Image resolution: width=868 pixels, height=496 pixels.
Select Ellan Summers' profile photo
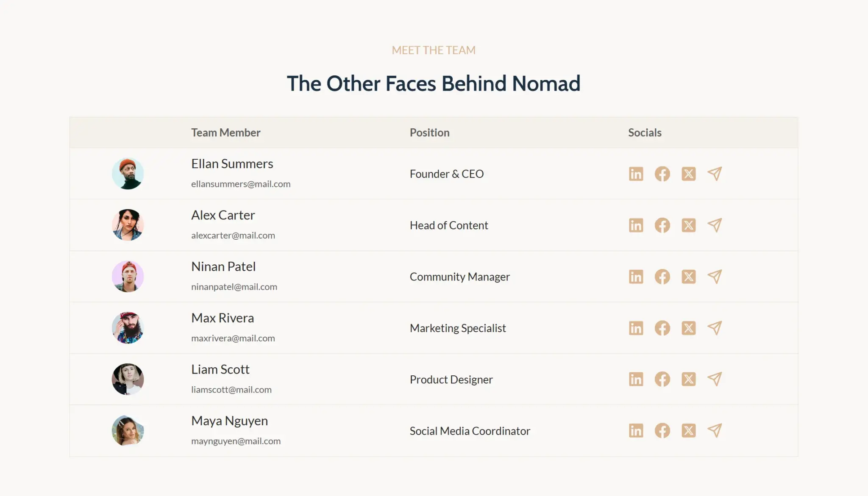(128, 174)
